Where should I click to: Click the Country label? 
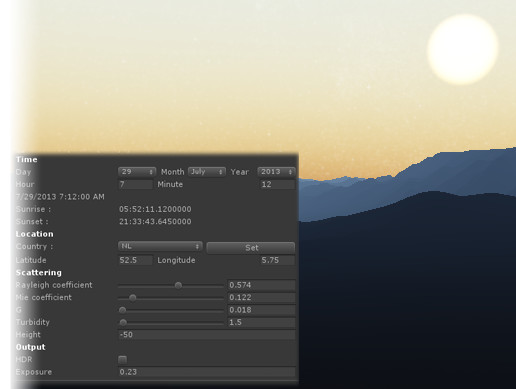[x=34, y=247]
